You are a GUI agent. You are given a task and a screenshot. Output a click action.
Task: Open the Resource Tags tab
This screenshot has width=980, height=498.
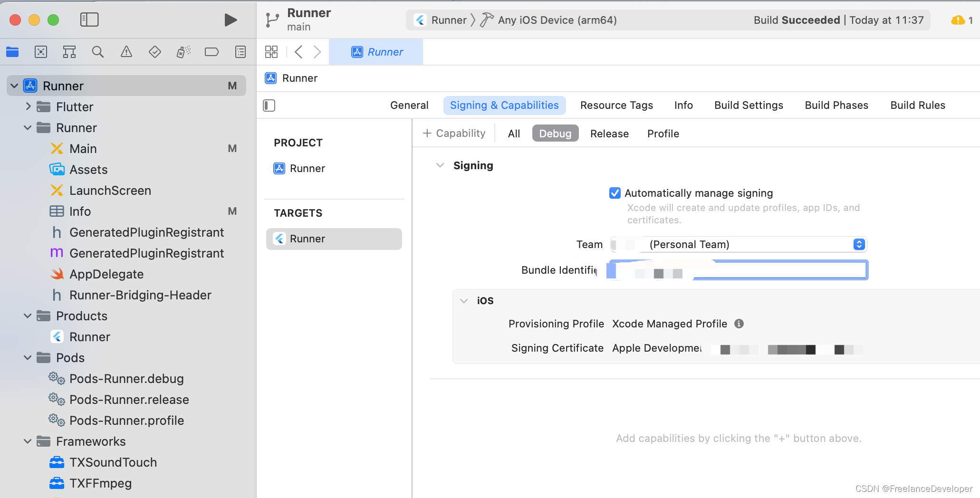(616, 105)
